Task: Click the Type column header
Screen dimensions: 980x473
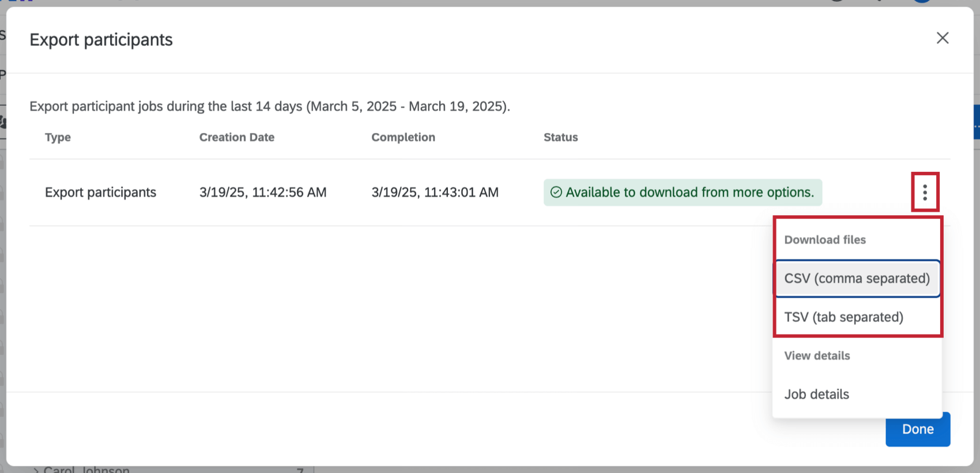Action: [58, 137]
